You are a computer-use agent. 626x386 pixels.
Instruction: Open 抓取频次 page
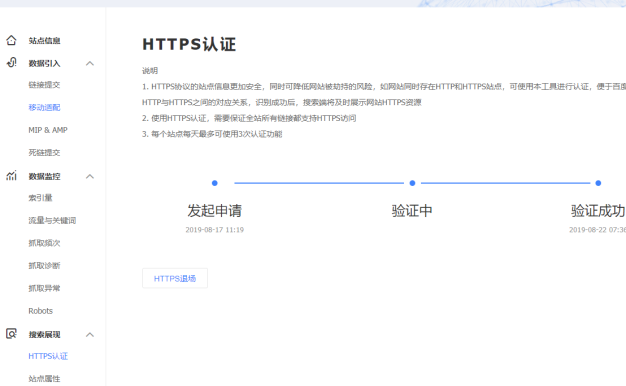click(x=44, y=243)
